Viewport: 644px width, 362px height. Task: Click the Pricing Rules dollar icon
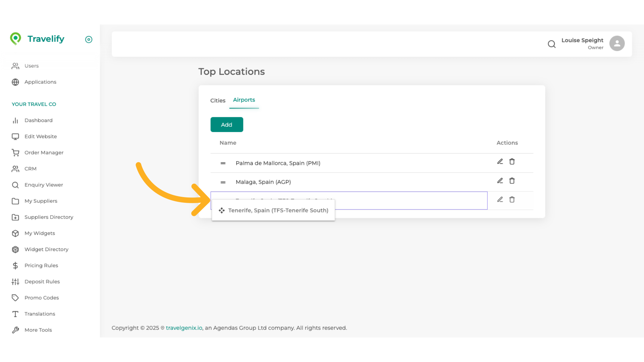click(15, 265)
